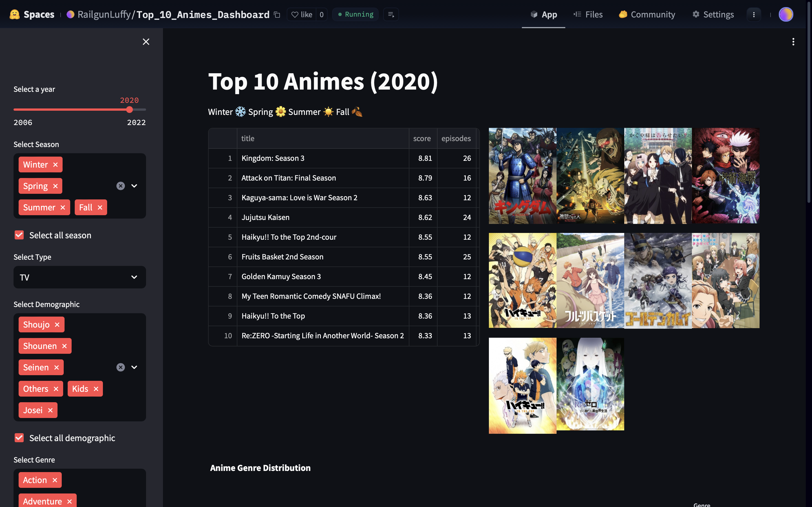Click the year slider handle
Screen dimensions: 812x507
(129, 110)
